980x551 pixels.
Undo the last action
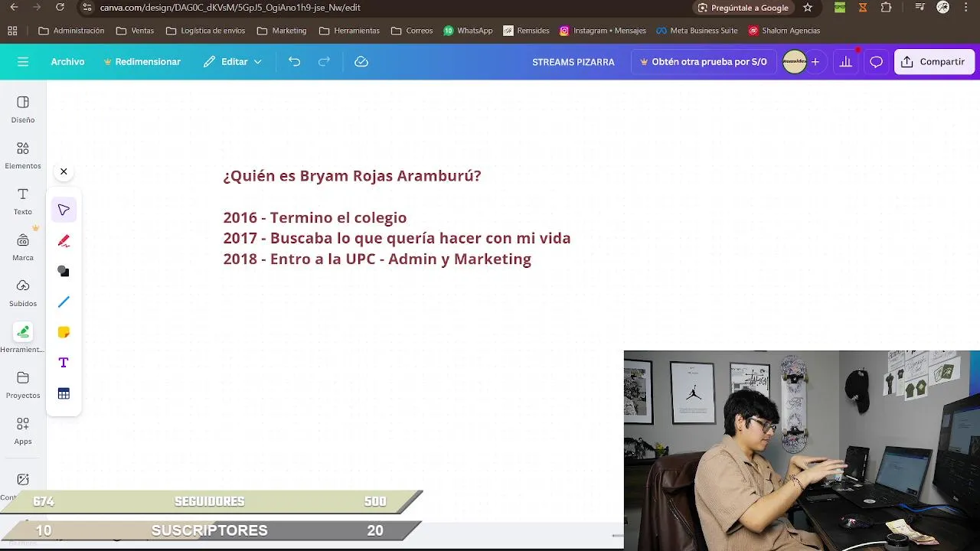coord(294,62)
